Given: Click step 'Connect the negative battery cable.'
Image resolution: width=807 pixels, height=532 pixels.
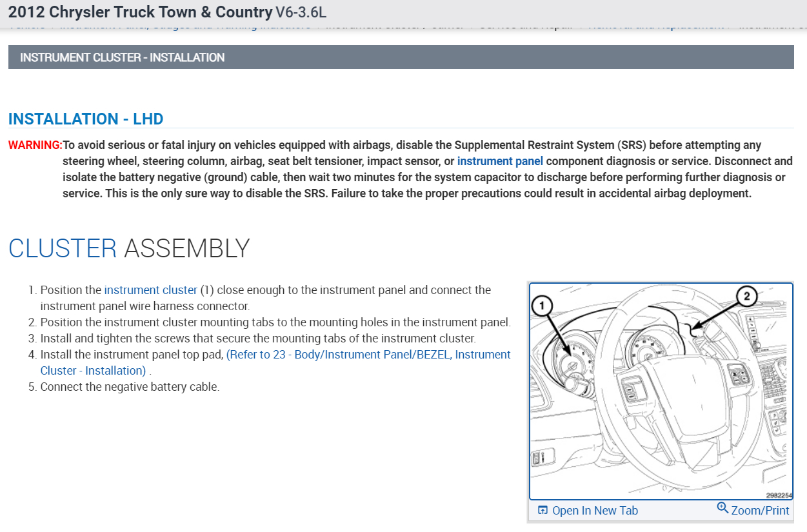Looking at the screenshot, I should pos(130,387).
